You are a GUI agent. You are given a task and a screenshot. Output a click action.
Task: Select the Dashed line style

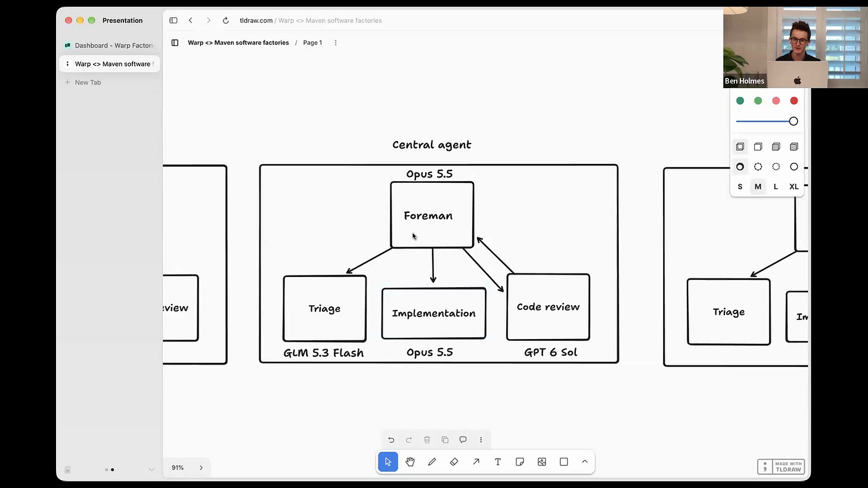[x=758, y=167]
